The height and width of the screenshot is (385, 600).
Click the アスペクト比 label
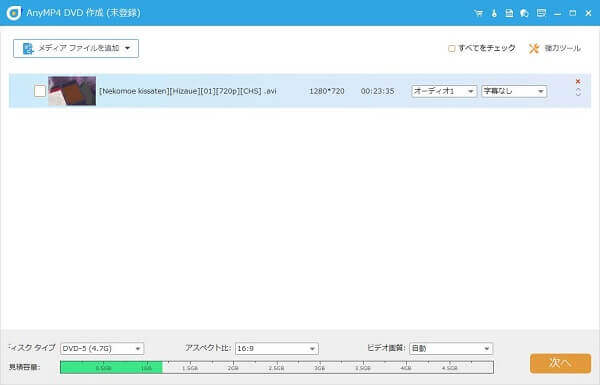(x=208, y=348)
